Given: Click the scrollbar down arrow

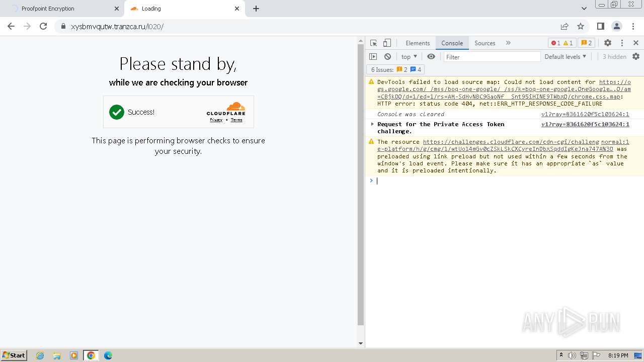Looking at the screenshot, I should click(360, 343).
